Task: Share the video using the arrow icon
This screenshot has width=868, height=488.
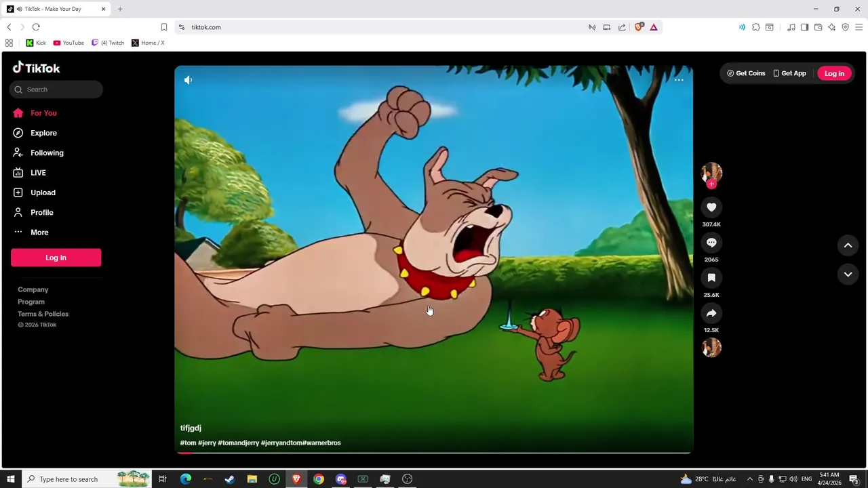Action: (711, 313)
